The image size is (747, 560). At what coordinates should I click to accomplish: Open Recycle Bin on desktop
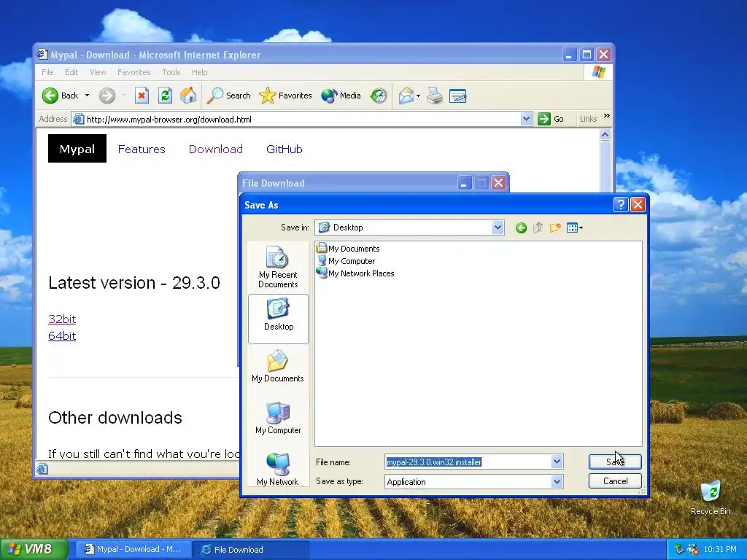pos(711,497)
